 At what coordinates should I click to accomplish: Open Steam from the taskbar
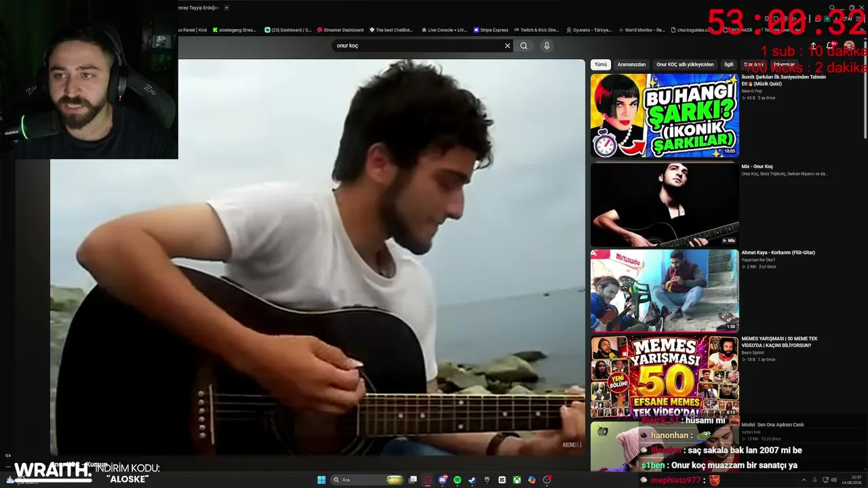point(472,480)
